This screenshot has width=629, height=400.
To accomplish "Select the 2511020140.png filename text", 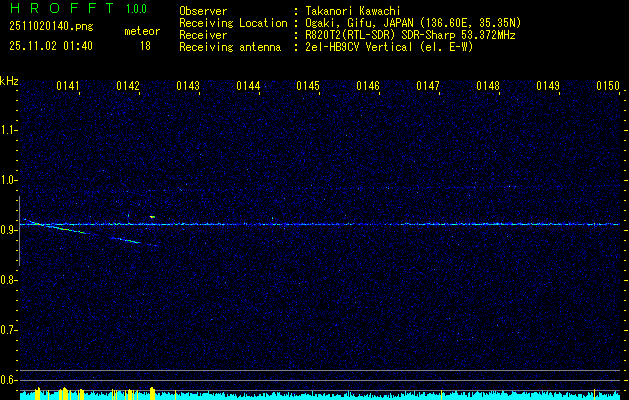I will coord(45,27).
